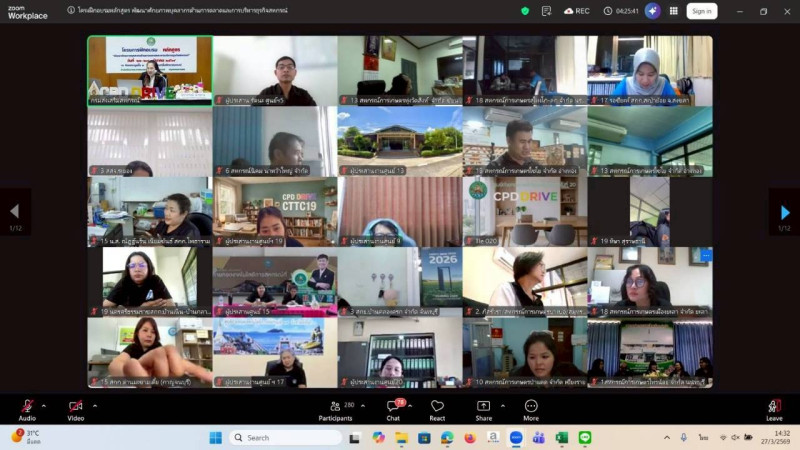Open the AI Companion sparkle icon
This screenshot has width=800, height=450.
click(652, 11)
